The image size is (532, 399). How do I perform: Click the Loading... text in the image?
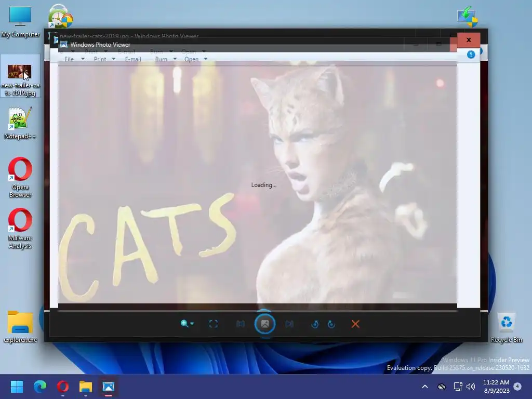pyautogui.click(x=263, y=185)
